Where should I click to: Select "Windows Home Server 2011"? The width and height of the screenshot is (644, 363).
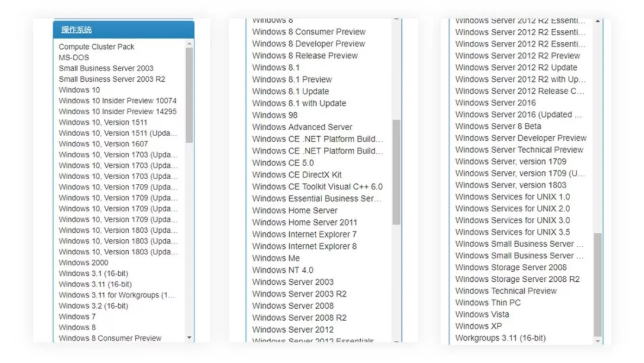point(305,223)
